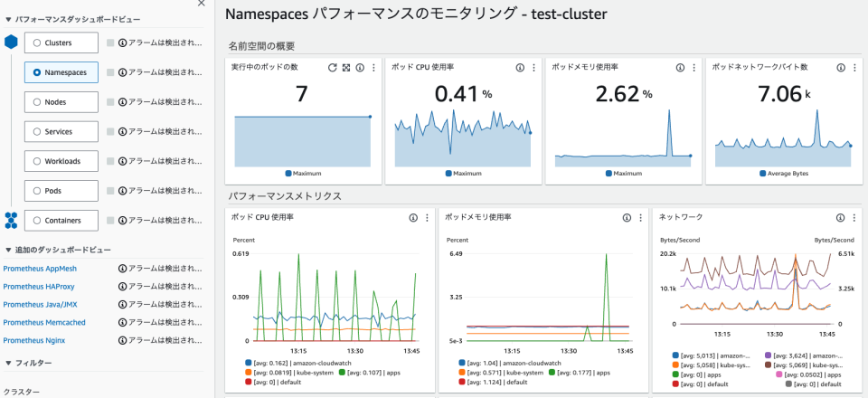Refresh the 実行中のポッドの数 widget
The width and height of the screenshot is (868, 398).
click(332, 68)
